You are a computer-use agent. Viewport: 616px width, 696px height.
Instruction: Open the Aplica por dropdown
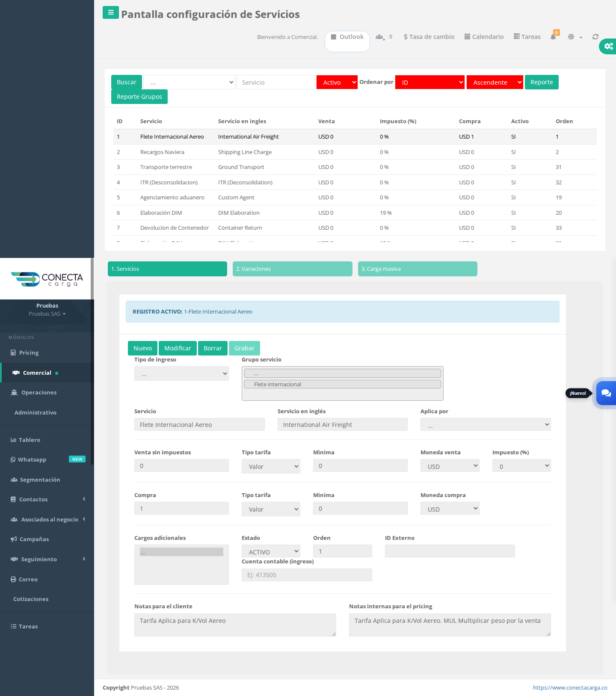486,424
